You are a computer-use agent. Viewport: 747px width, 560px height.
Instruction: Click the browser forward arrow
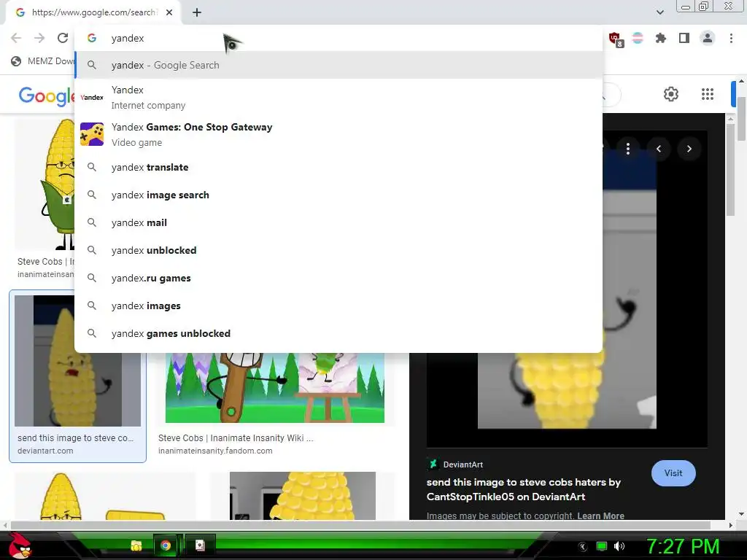(39, 38)
